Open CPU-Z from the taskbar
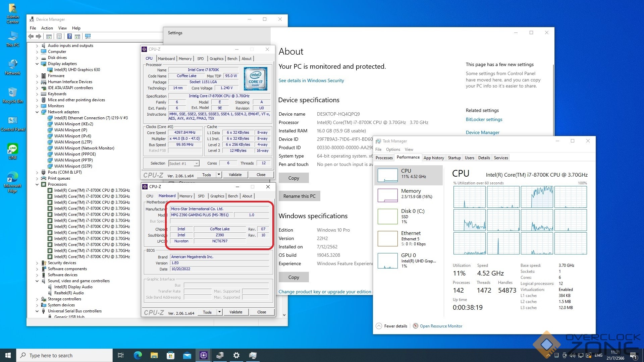The image size is (644, 362). coord(204,355)
